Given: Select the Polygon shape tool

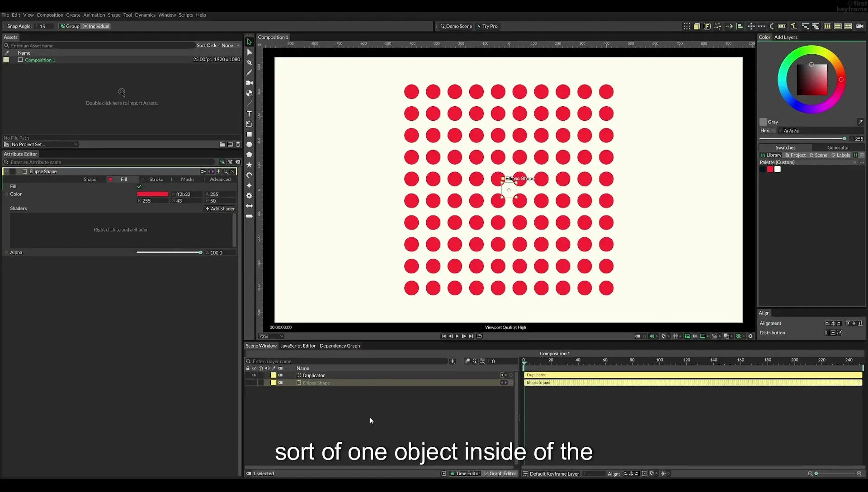Looking at the screenshot, I should [249, 155].
